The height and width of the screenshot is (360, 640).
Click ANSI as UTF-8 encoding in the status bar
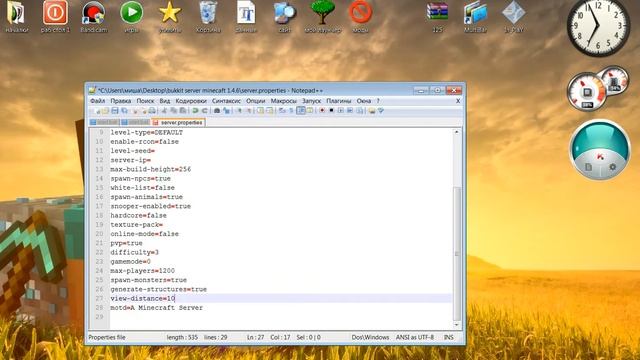pos(415,338)
